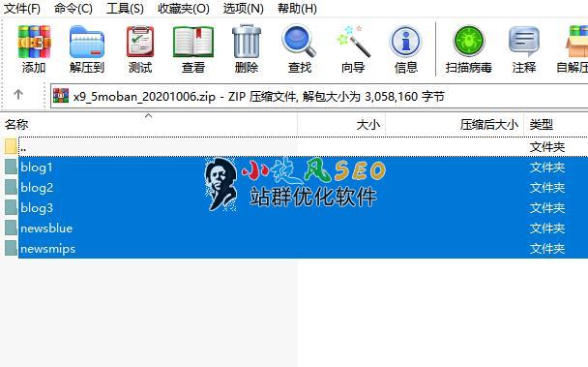Open the View (查看) book icon
The width and height of the screenshot is (588, 367).
pyautogui.click(x=193, y=42)
